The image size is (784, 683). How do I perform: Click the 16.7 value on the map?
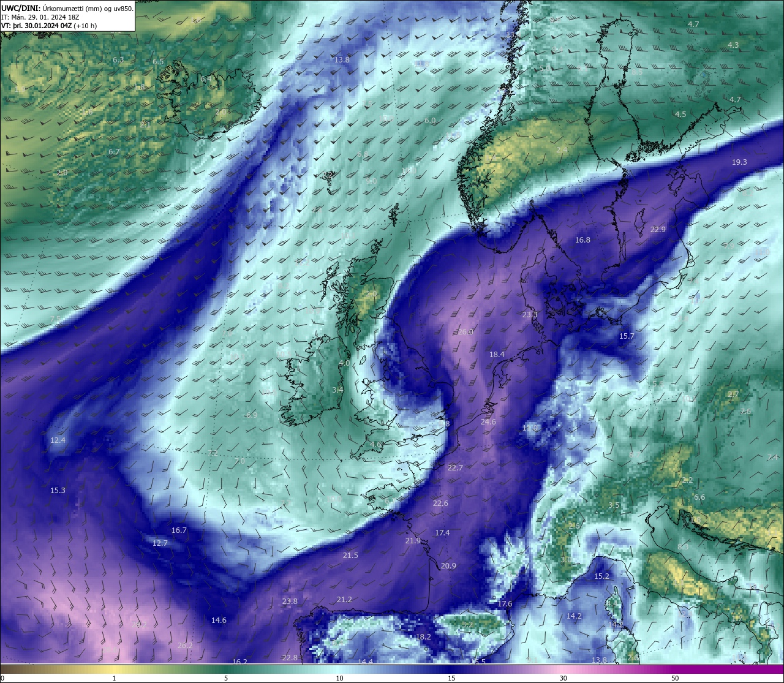click(x=179, y=530)
